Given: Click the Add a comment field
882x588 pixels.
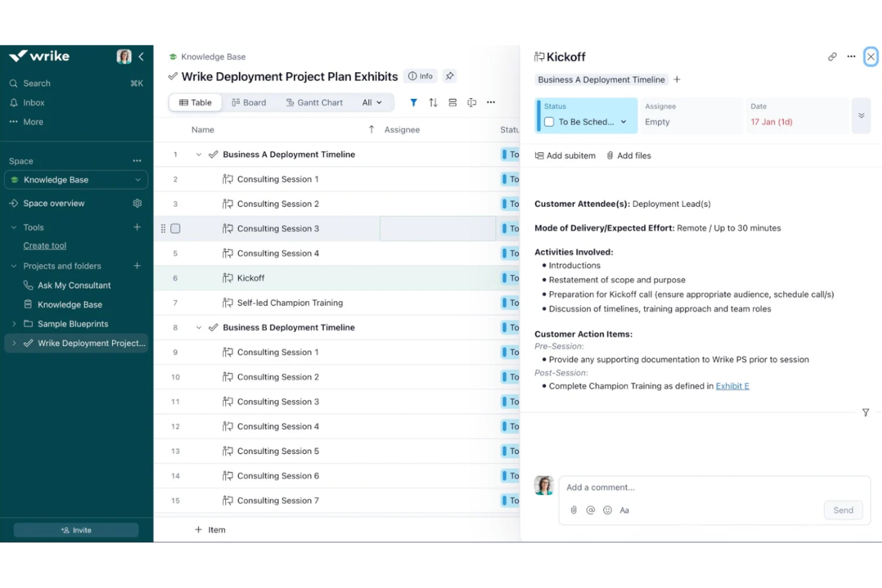Looking at the screenshot, I should (x=714, y=487).
